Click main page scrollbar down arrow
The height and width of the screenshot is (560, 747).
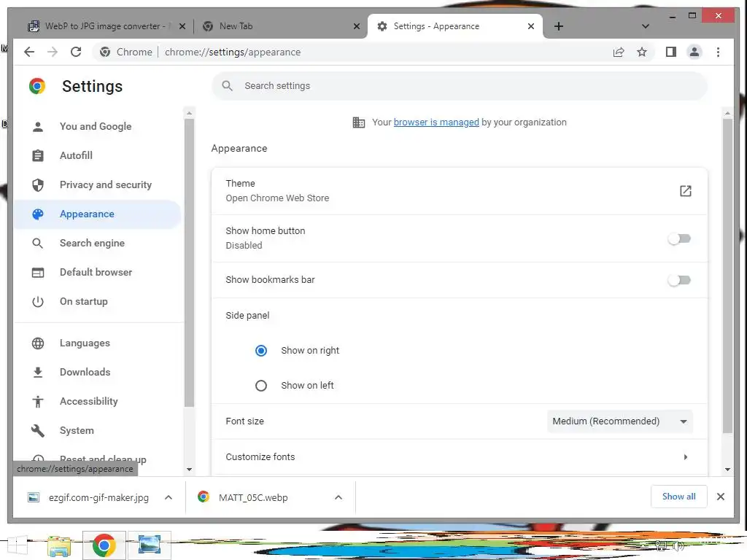(x=727, y=470)
